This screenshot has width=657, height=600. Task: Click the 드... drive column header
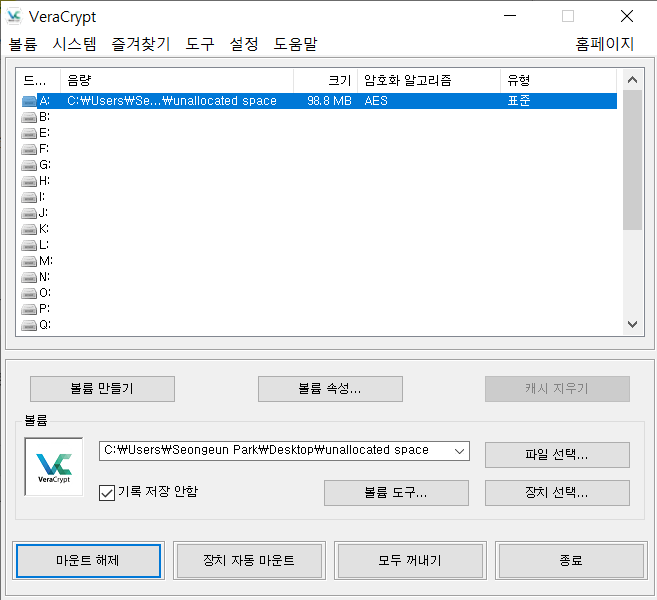[x=39, y=80]
